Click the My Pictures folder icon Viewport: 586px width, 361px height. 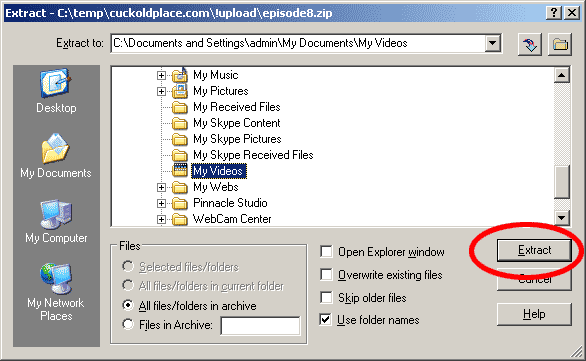click(x=180, y=91)
